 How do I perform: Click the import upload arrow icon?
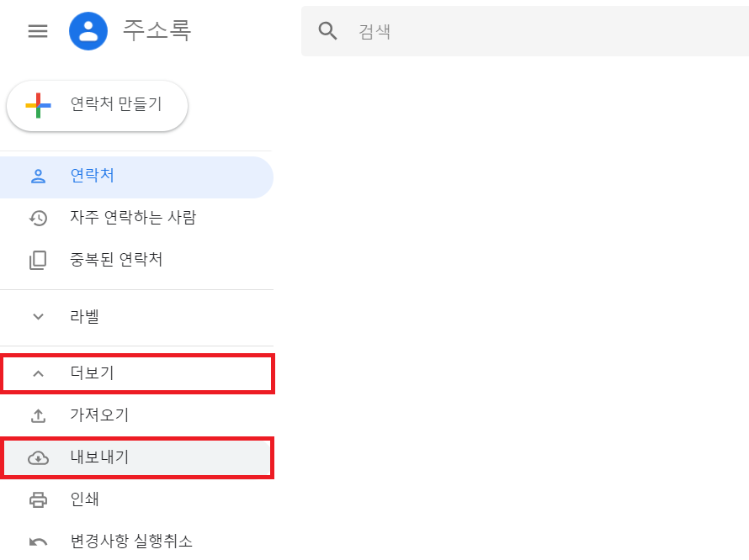tap(38, 416)
